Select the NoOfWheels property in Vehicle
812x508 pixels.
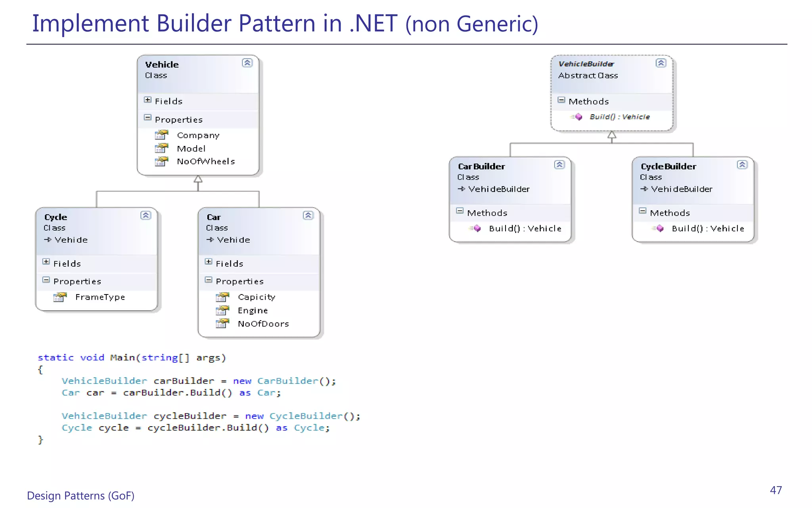[x=206, y=162]
